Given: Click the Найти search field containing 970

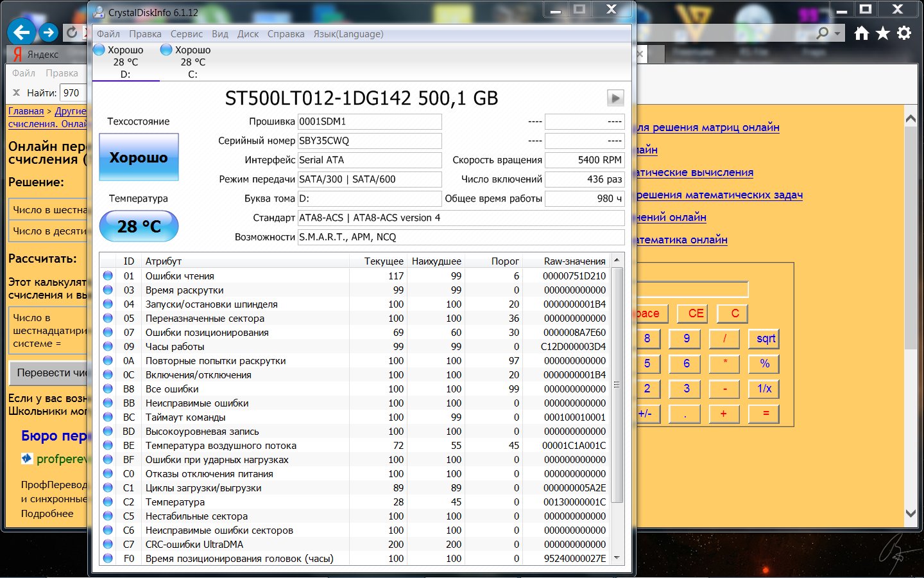Looking at the screenshot, I should [73, 92].
